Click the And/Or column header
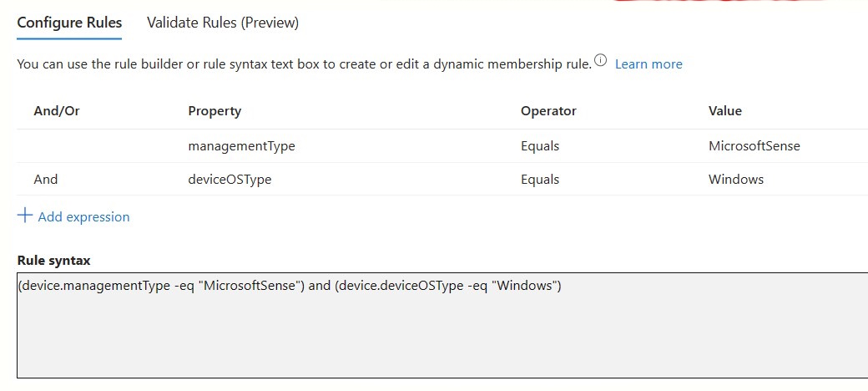Image resolution: width=868 pixels, height=391 pixels. coord(57,111)
